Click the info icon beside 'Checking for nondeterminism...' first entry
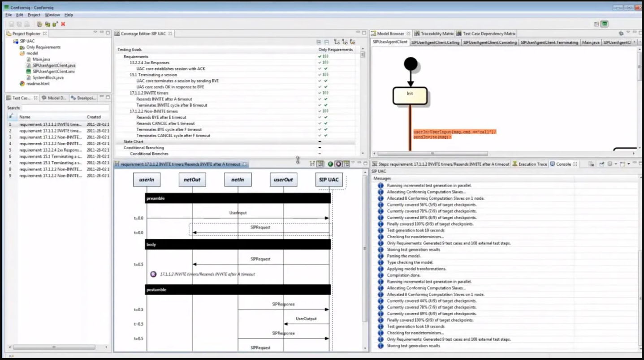Image resolution: width=644 pixels, height=360 pixels. (380, 237)
